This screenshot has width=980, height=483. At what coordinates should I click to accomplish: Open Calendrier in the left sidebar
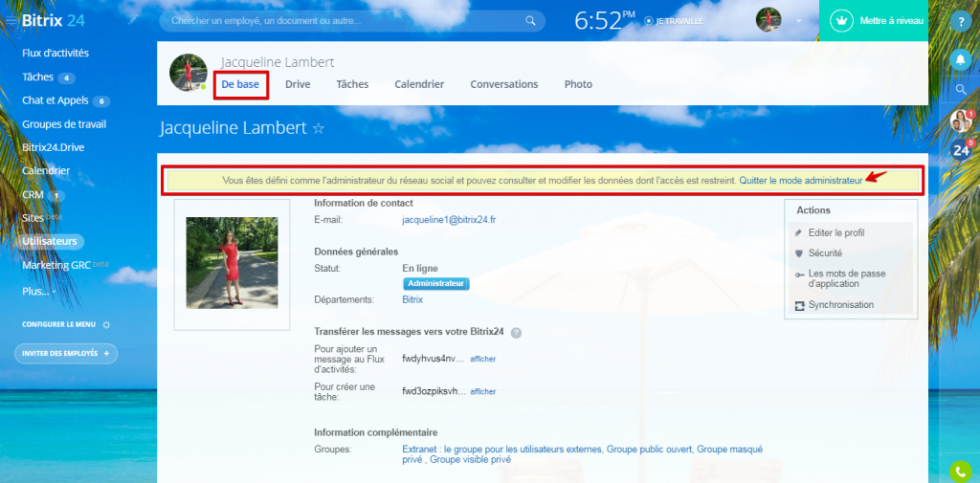46,170
